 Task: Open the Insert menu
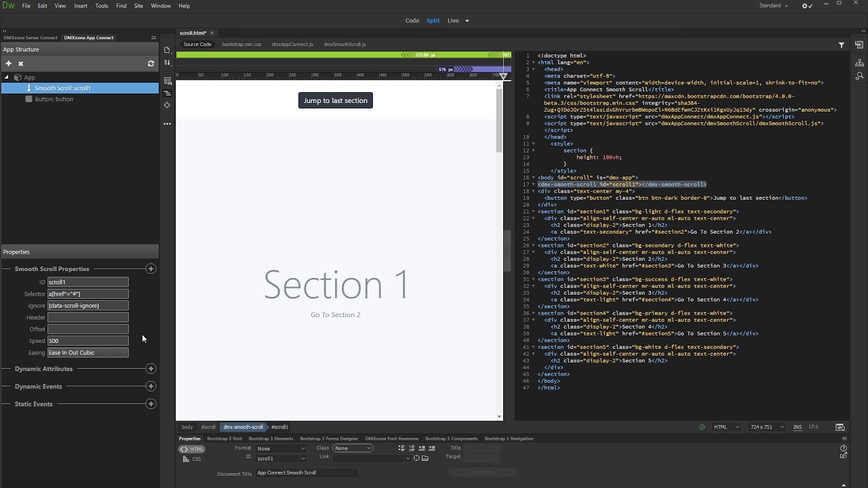point(81,5)
